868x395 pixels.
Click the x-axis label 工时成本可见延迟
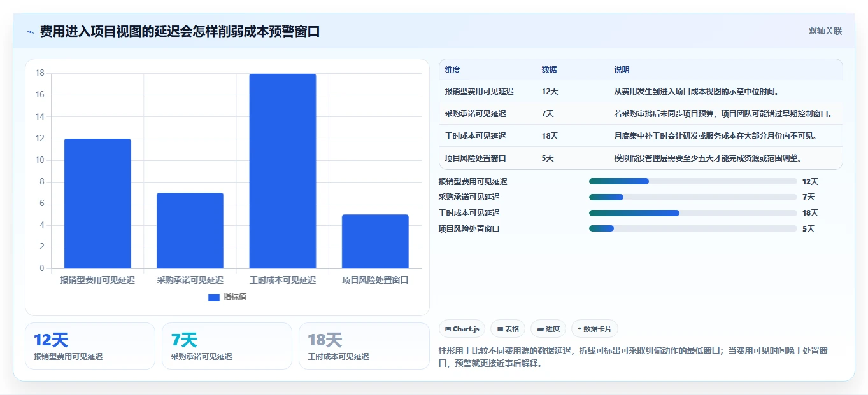click(283, 280)
